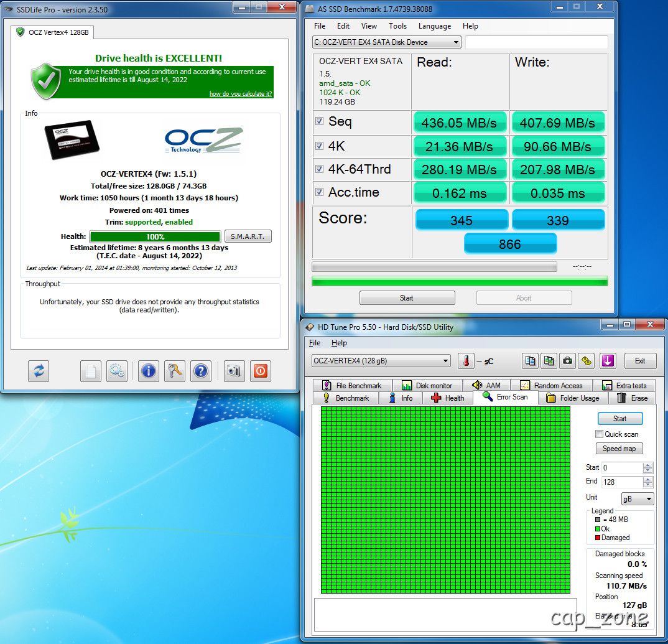Image resolution: width=668 pixels, height=644 pixels.
Task: Switch to the Health tab in HD Tune
Action: tap(448, 398)
